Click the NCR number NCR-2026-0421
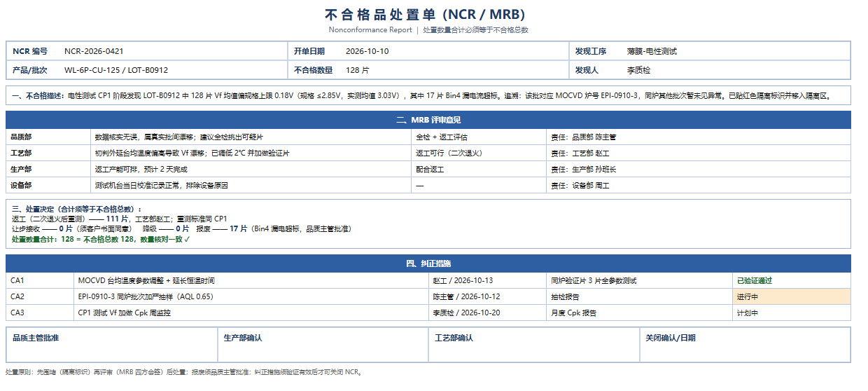Screen dimensions: 868x391 (x=94, y=52)
